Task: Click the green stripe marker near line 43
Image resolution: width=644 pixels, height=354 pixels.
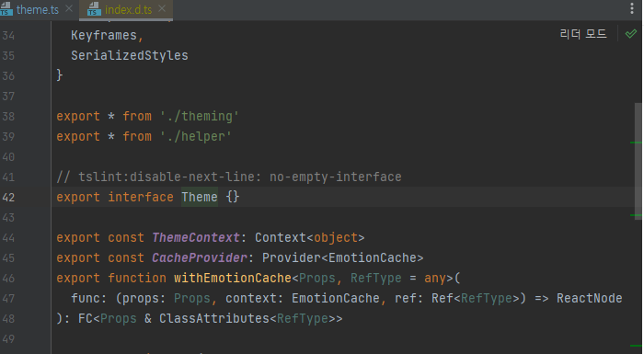Action: (636, 215)
